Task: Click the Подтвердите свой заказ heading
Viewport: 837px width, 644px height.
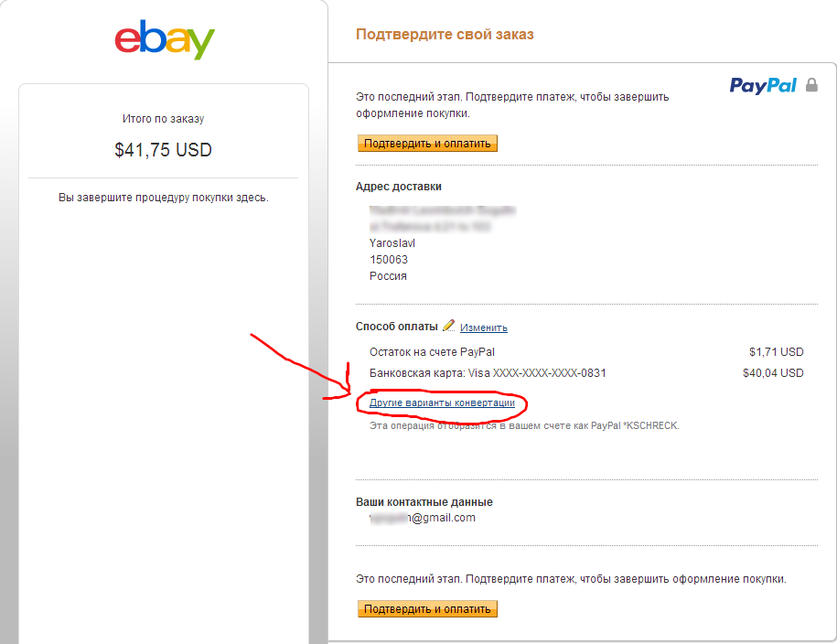Action: [x=445, y=35]
